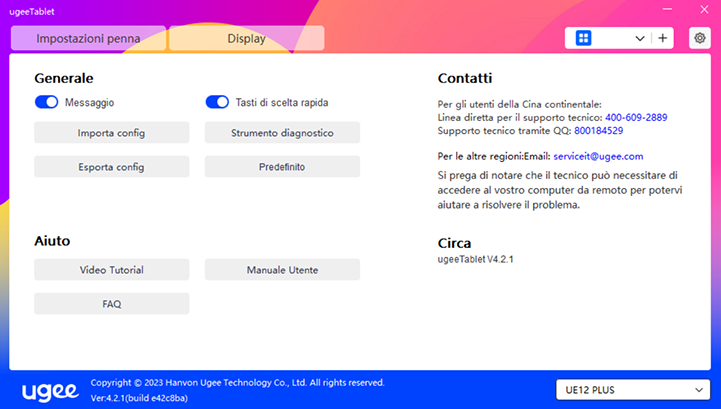721x409 pixels.
Task: Open the Manuale Utente
Action: (282, 270)
